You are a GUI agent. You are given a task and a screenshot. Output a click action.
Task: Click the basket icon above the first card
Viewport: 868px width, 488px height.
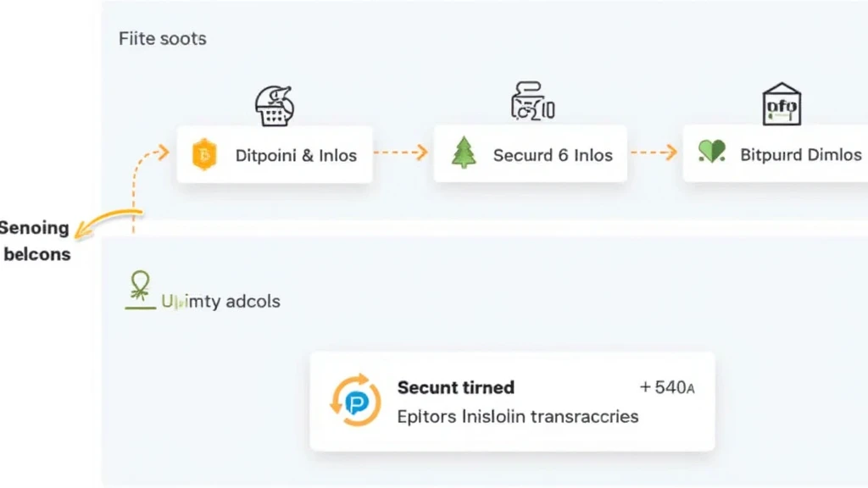[274, 108]
